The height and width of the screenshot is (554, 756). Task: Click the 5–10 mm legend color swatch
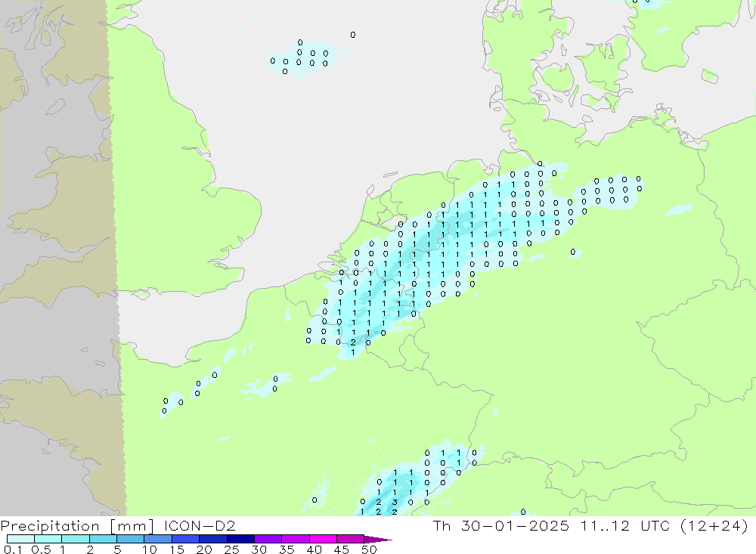(131, 539)
